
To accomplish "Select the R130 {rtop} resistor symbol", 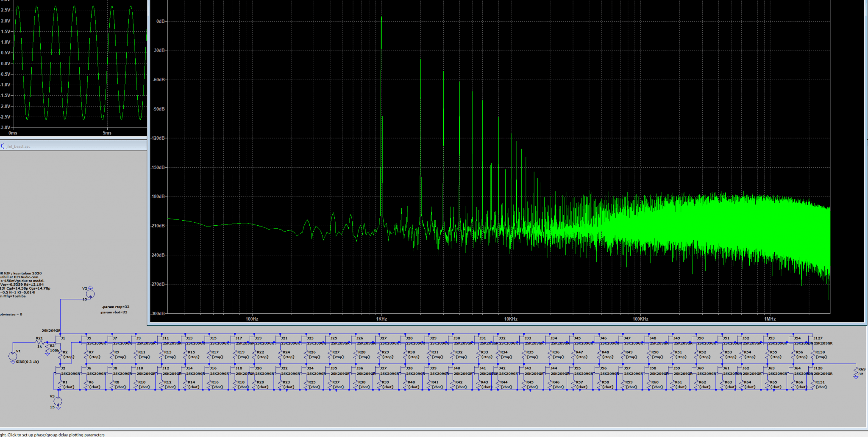I will click(x=813, y=354).
